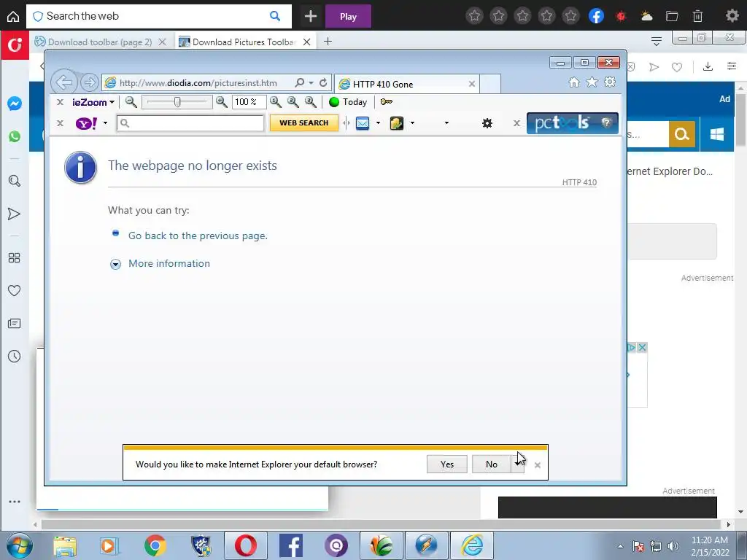747x560 pixels.
Task: Click the Opera home icon
Action: 13,17
